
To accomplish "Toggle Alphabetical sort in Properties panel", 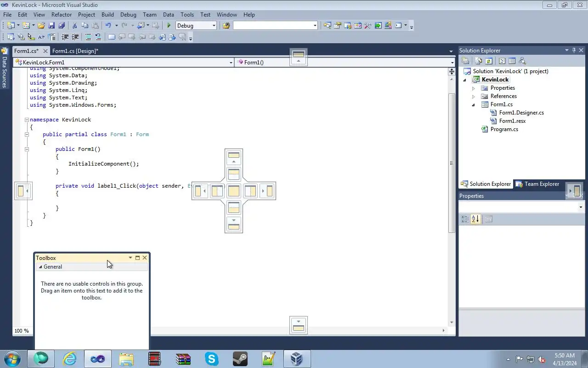I will click(x=475, y=219).
